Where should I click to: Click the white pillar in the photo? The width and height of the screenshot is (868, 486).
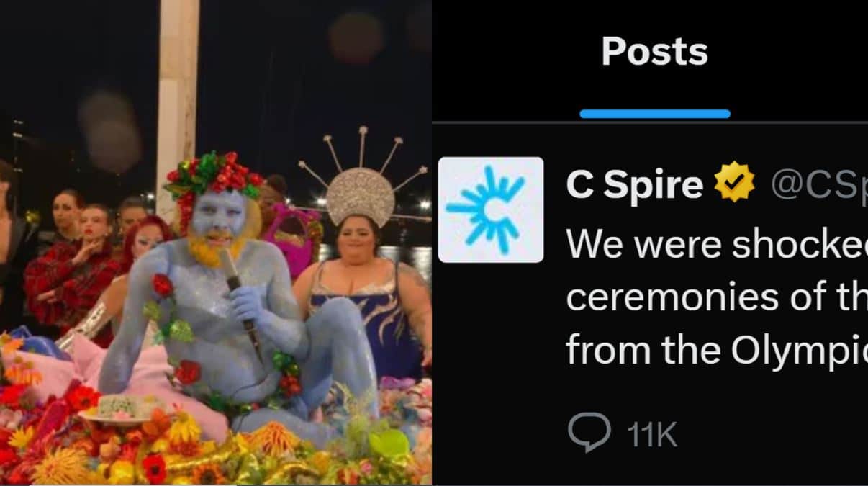point(177,94)
